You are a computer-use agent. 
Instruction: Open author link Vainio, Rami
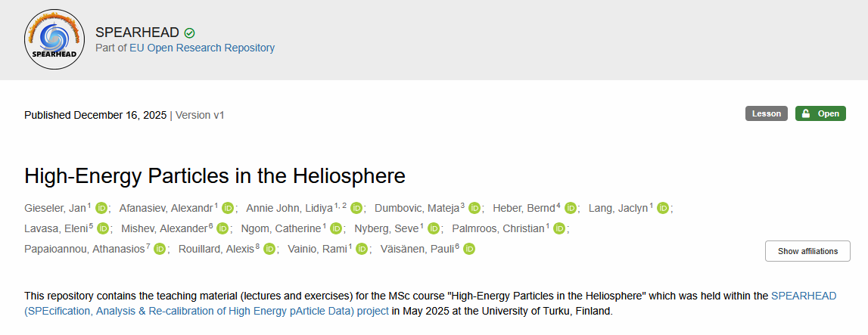318,249
